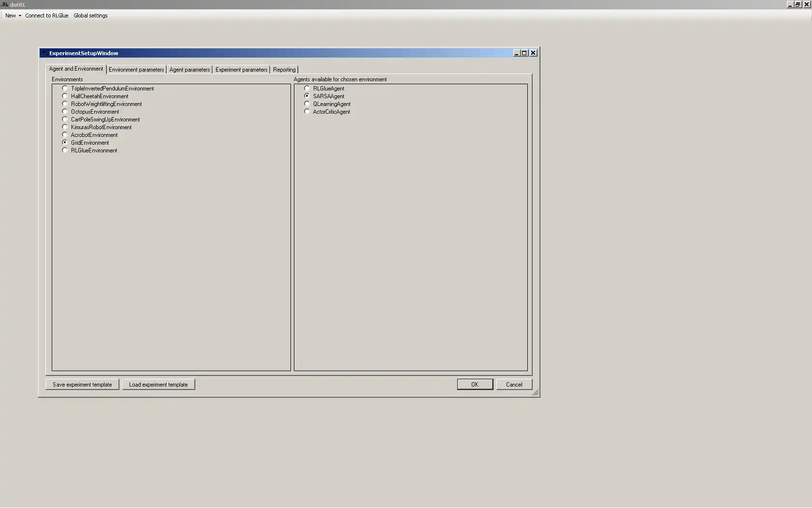Maximize the ExperimentSetupWindow dialog
This screenshot has height=508, width=812.
(x=524, y=53)
